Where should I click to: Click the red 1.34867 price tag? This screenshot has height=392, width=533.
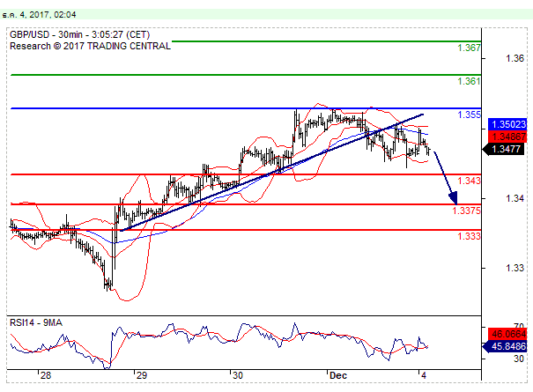click(505, 137)
